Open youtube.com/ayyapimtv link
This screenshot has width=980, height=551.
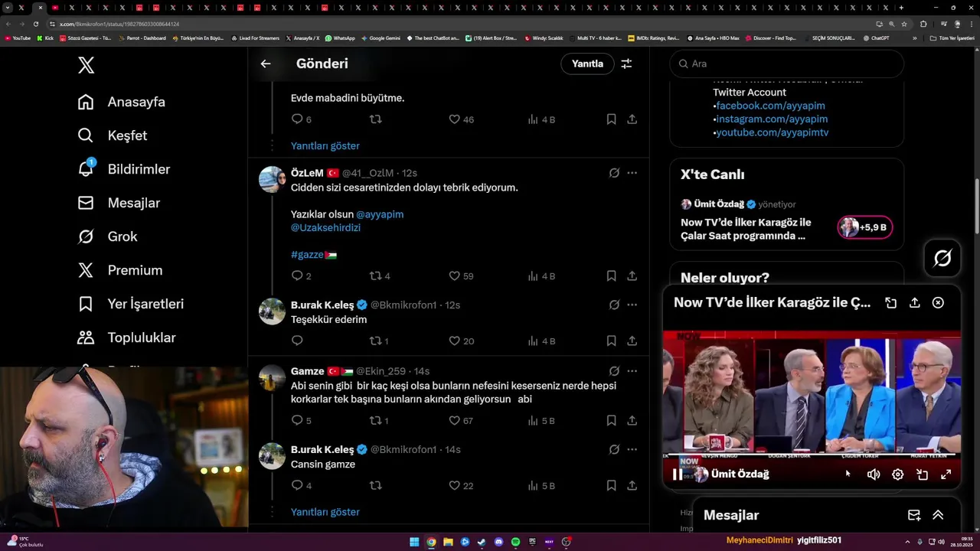click(x=773, y=132)
